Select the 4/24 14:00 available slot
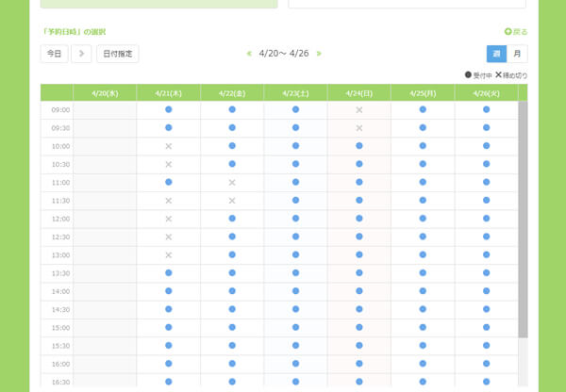Screen dimensions: 566x392 coord(359,291)
